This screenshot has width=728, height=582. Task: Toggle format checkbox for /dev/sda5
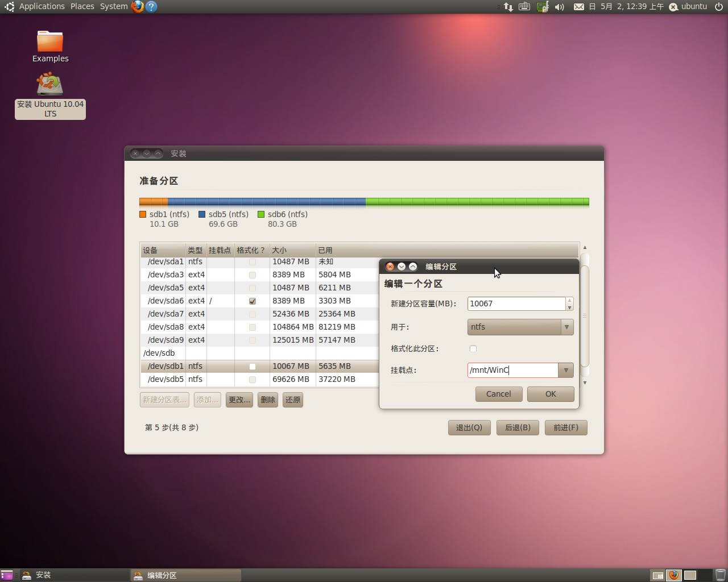pyautogui.click(x=253, y=288)
